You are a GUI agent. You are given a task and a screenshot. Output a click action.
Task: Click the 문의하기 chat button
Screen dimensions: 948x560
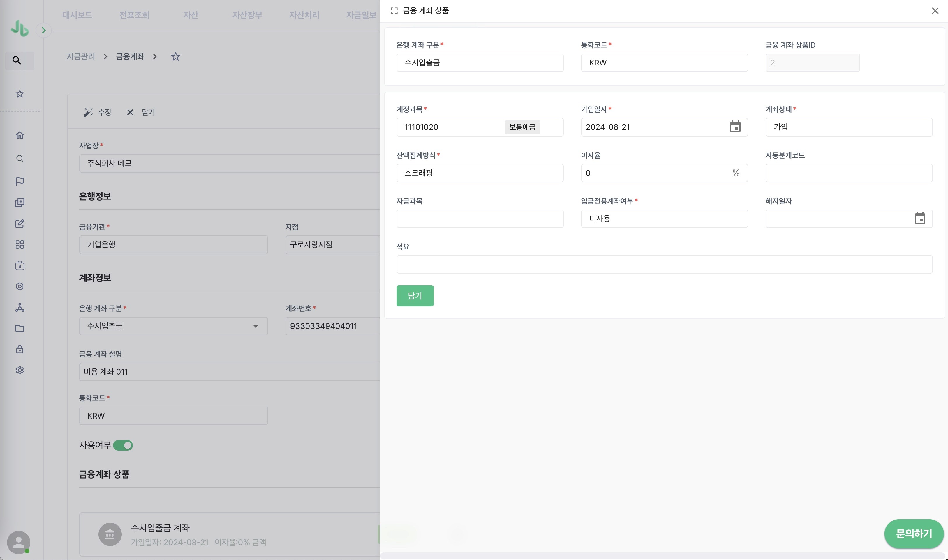(913, 534)
